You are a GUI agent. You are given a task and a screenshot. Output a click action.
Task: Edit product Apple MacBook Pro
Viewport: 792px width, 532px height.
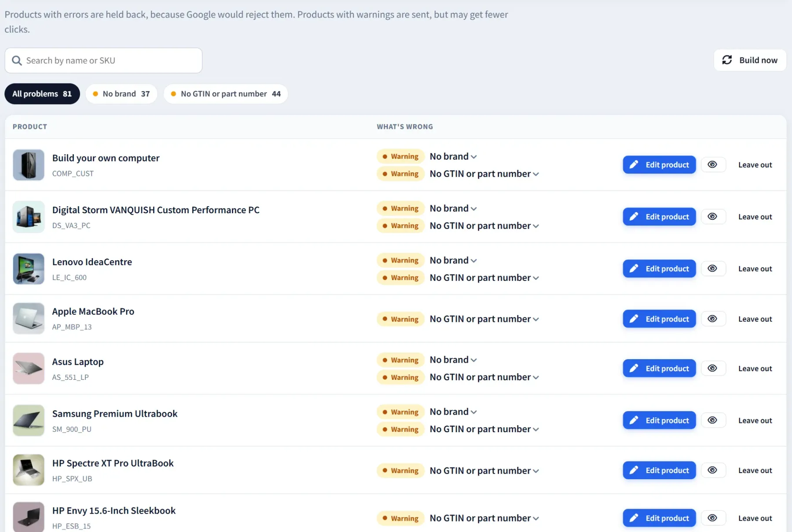tap(659, 319)
